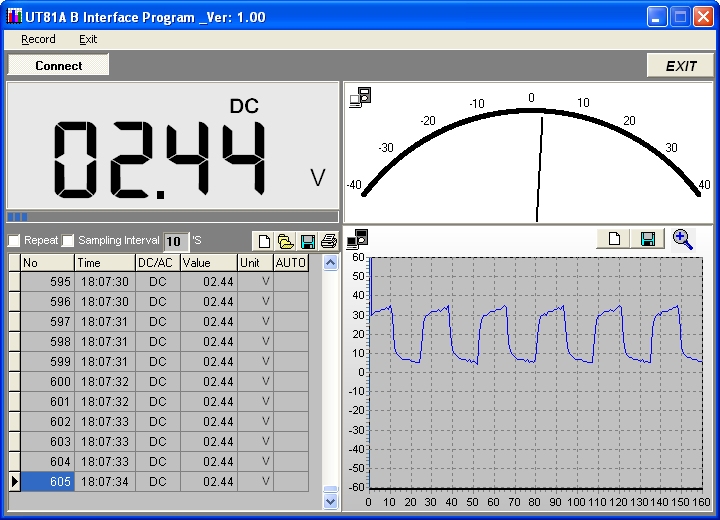This screenshot has width=720, height=520.
Task: Open the Exit menu in the menu bar
Action: 88,39
